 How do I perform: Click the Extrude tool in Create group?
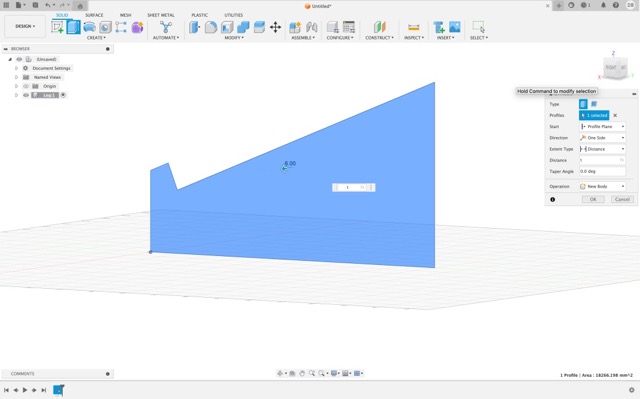[73, 27]
